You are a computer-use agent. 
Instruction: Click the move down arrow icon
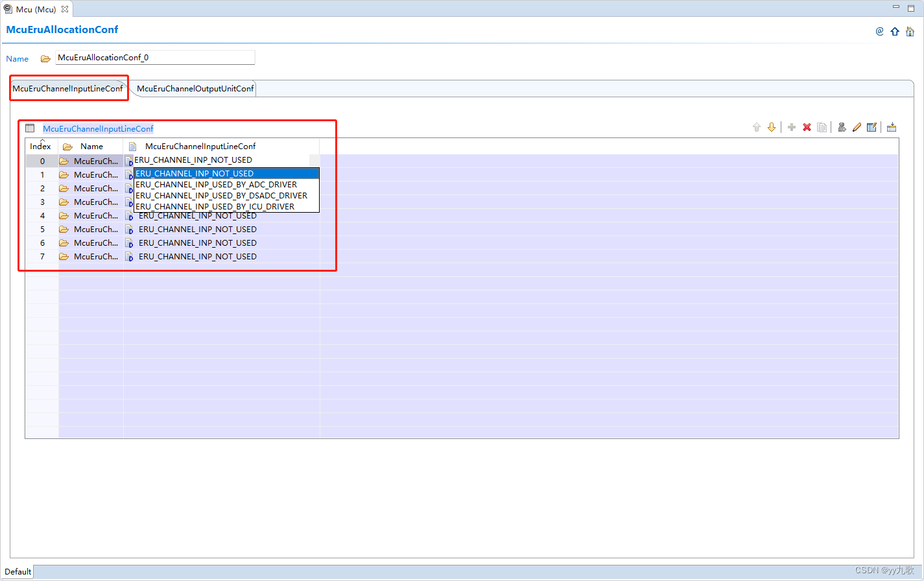point(772,127)
